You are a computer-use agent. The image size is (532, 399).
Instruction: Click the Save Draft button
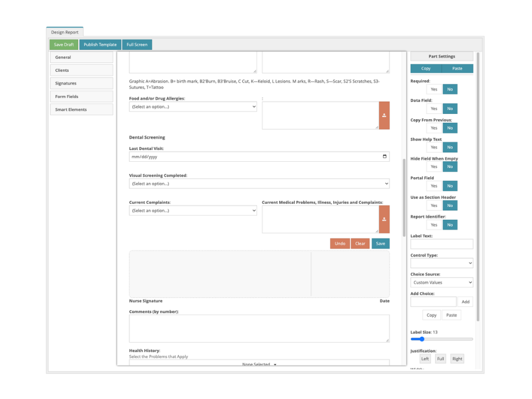coord(64,45)
